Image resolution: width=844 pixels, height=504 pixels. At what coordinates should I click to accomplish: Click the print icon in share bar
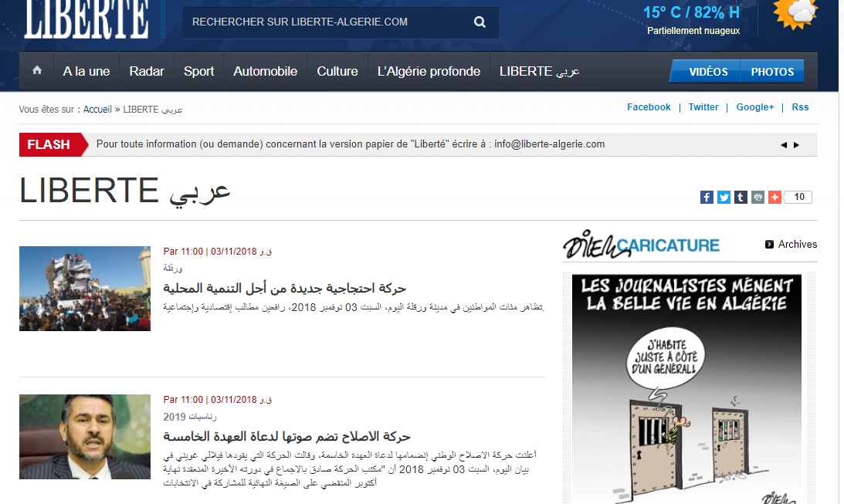(x=758, y=197)
